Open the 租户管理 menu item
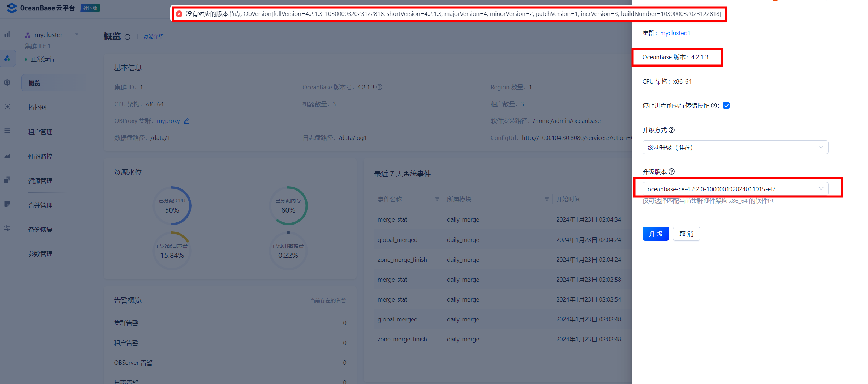This screenshot has width=868, height=384. 40,132
